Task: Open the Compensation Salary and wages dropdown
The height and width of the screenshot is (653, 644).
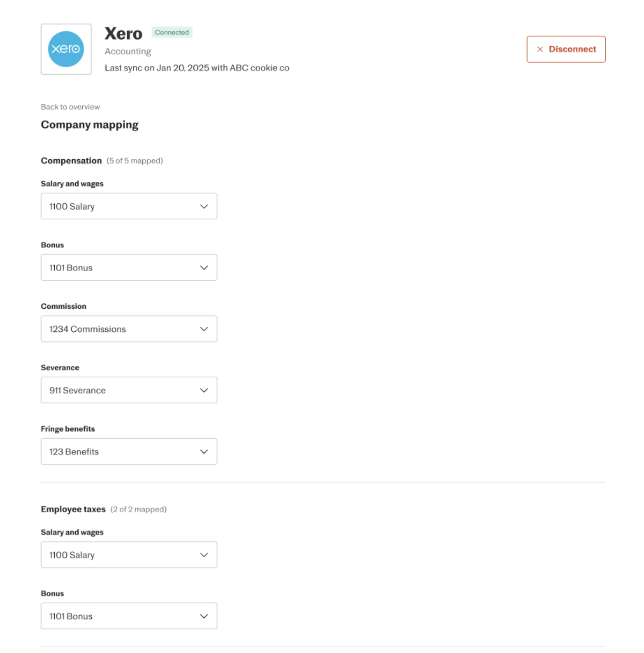Action: click(x=129, y=206)
